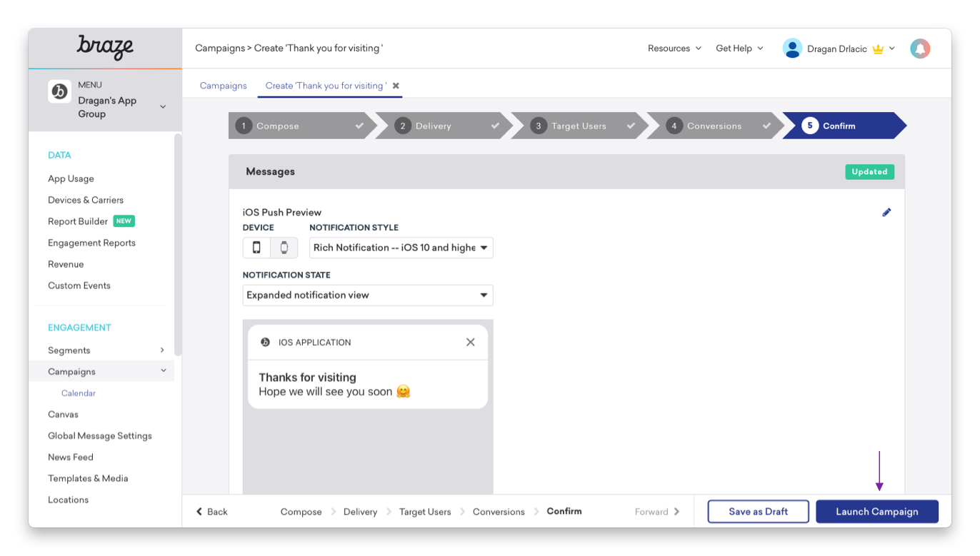Open the app group icon menu
The image size is (980, 556).
59,91
